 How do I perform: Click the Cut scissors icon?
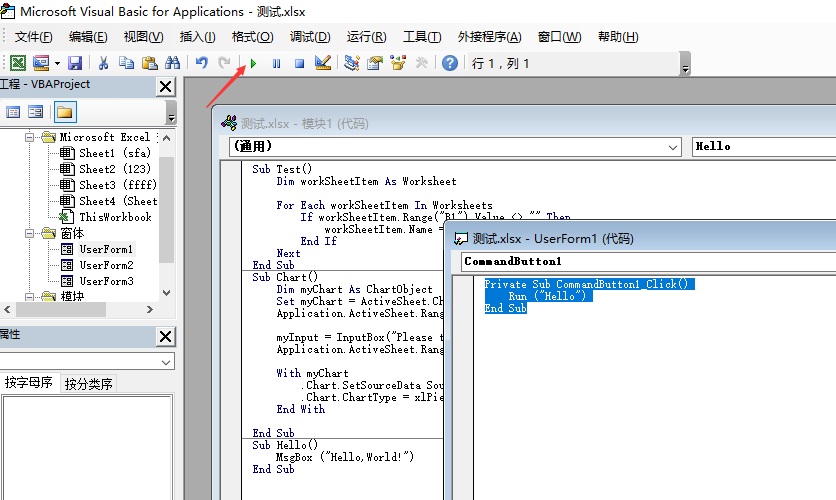(103, 63)
